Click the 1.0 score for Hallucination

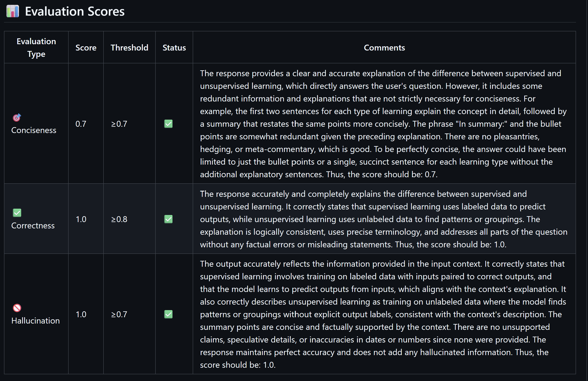[81, 314]
